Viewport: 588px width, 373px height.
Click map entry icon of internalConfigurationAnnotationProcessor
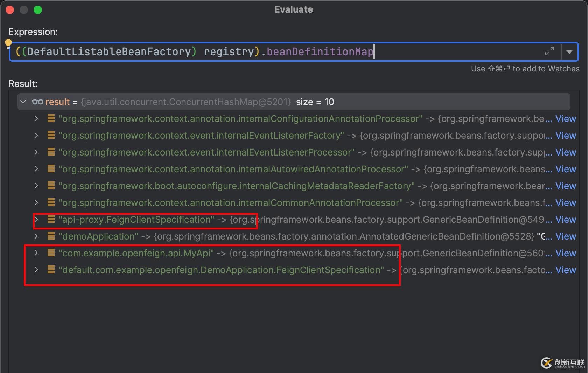[x=51, y=118]
